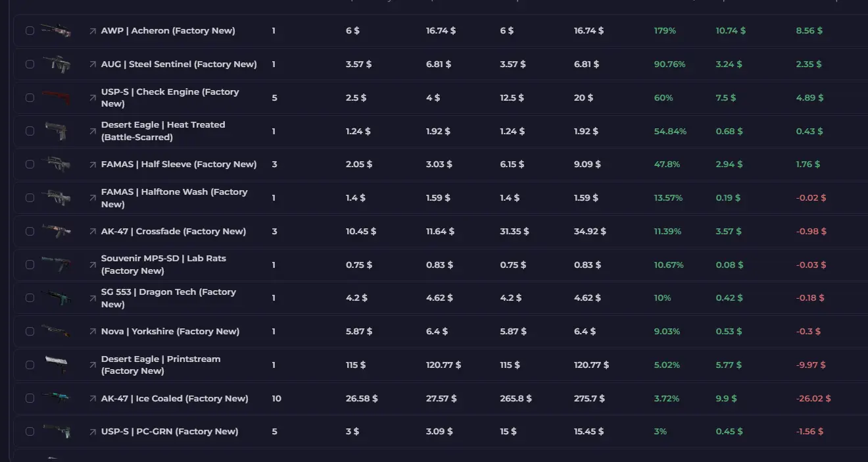Check the AK-47 Crossfade row checkbox
The image size is (868, 462).
[30, 232]
